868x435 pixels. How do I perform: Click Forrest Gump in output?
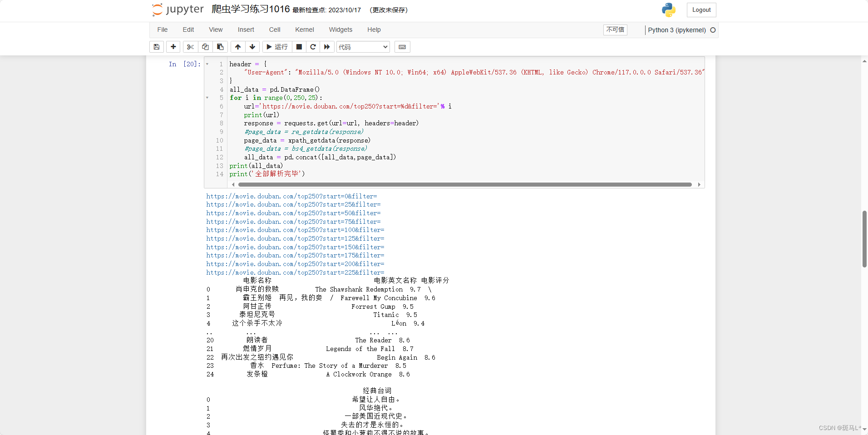pyautogui.click(x=373, y=306)
